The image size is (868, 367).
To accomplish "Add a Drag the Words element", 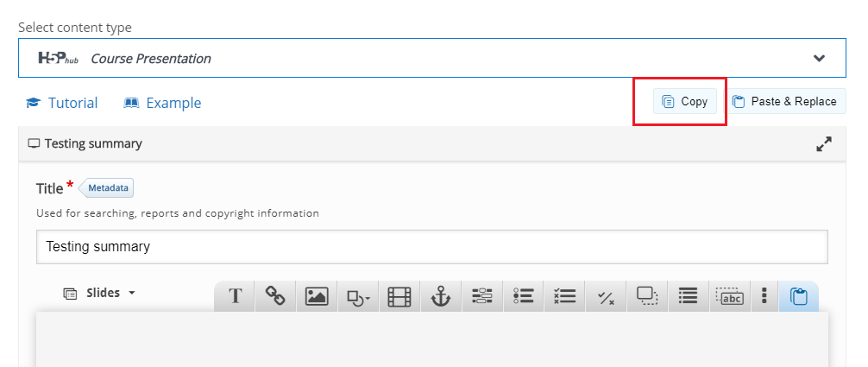I will point(730,296).
